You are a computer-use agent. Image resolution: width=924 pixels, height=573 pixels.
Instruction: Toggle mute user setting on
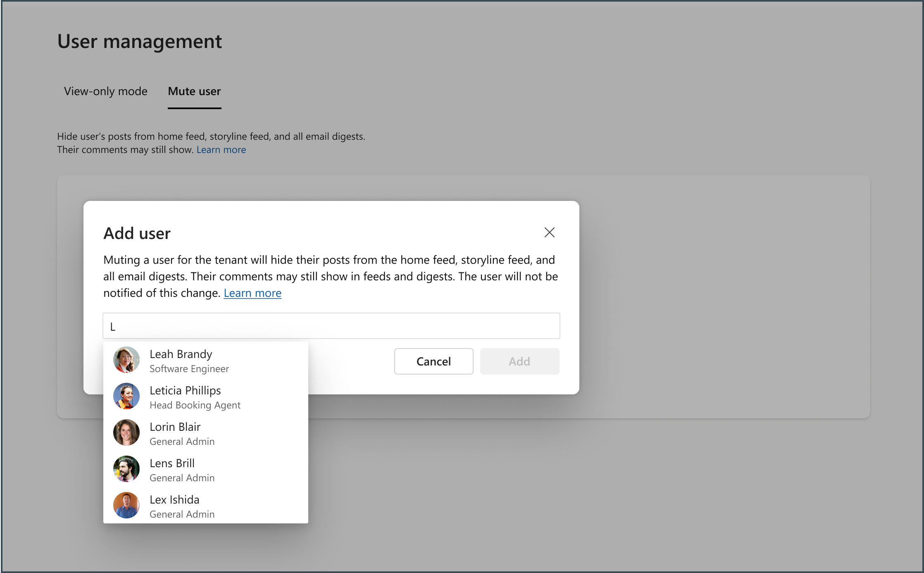point(193,91)
